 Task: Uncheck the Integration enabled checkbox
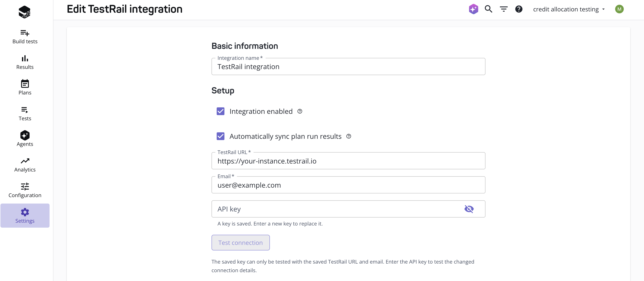point(221,111)
